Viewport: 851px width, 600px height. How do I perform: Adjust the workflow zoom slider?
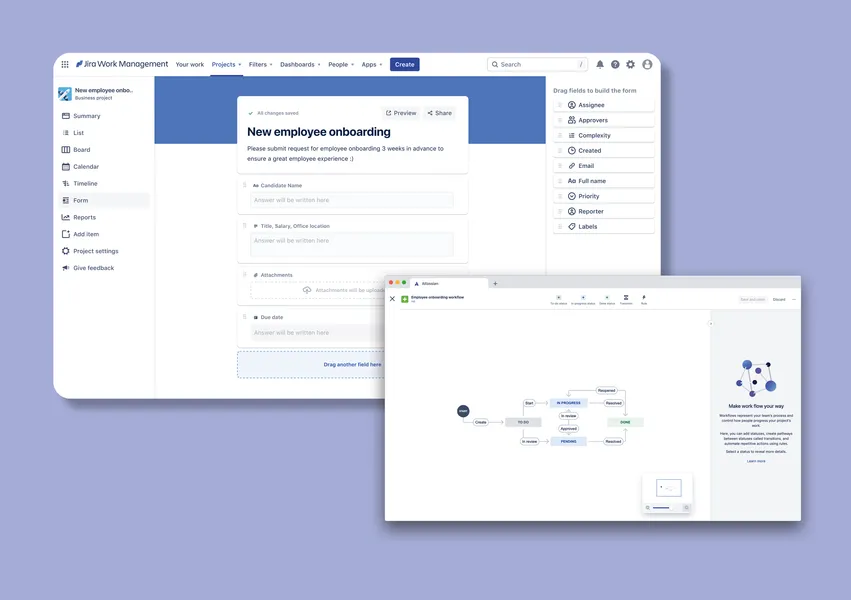(x=665, y=508)
